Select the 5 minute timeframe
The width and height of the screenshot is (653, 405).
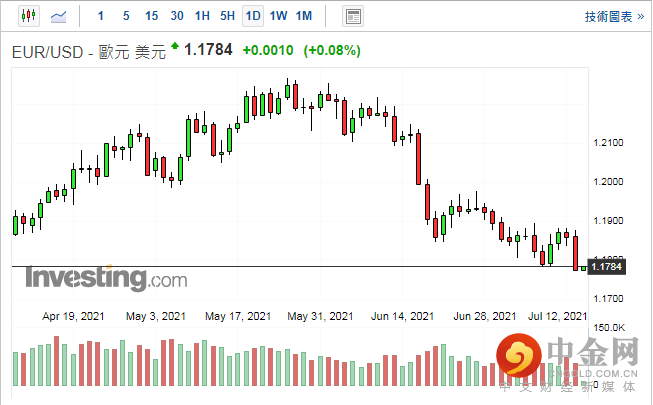[x=125, y=16]
